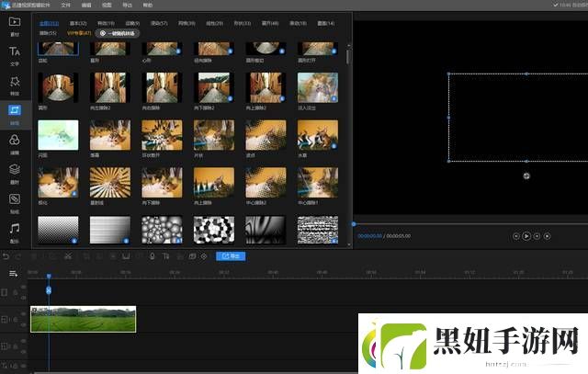Image resolution: width=588 pixels, height=374 pixels.
Task: Open the media library folder icon in sidebar
Action: [15, 22]
